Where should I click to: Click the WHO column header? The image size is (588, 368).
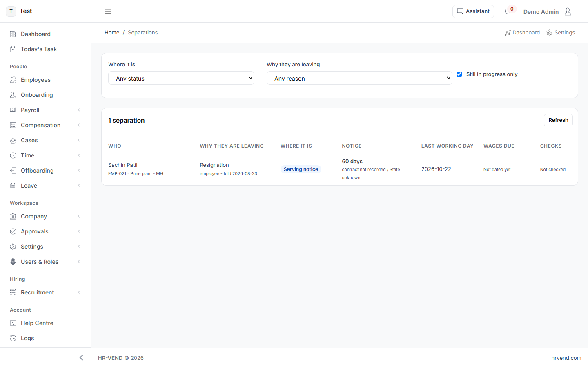115,146
